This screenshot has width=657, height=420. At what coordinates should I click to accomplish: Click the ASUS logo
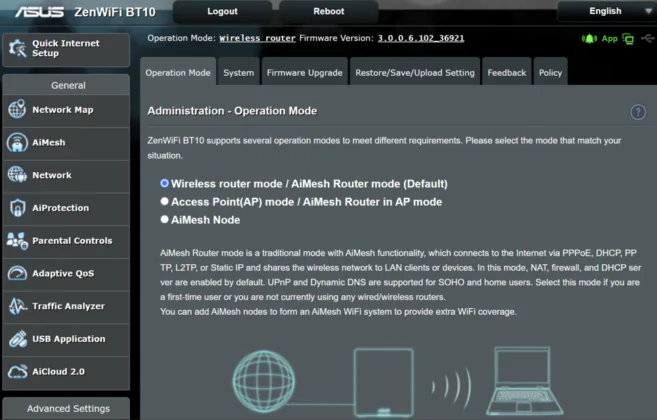point(39,12)
